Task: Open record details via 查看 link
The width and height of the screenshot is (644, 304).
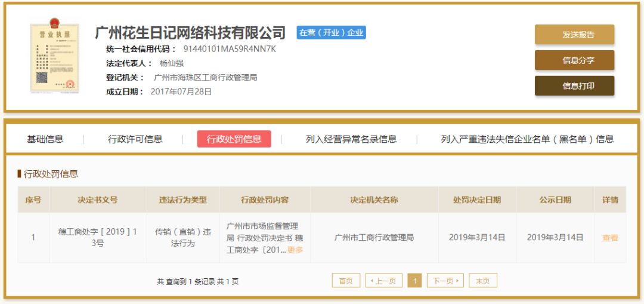Action: [610, 238]
